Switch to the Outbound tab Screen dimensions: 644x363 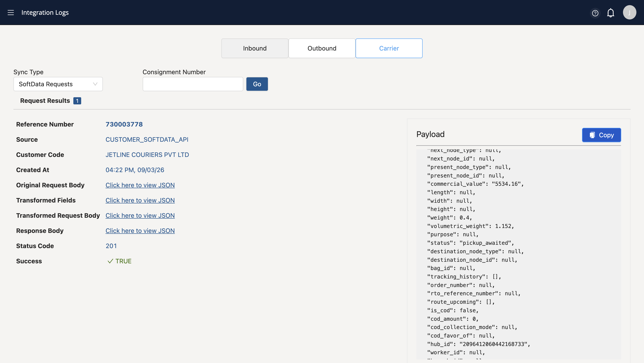pyautogui.click(x=322, y=48)
